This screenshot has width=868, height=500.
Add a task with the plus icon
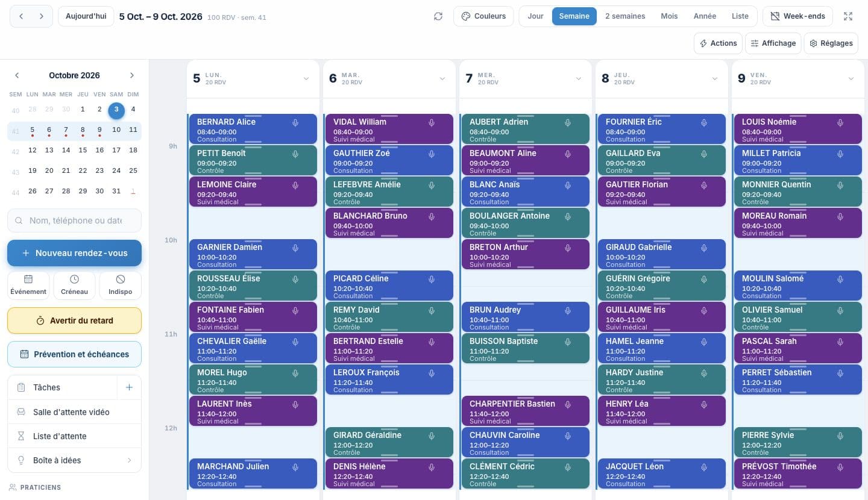(129, 387)
